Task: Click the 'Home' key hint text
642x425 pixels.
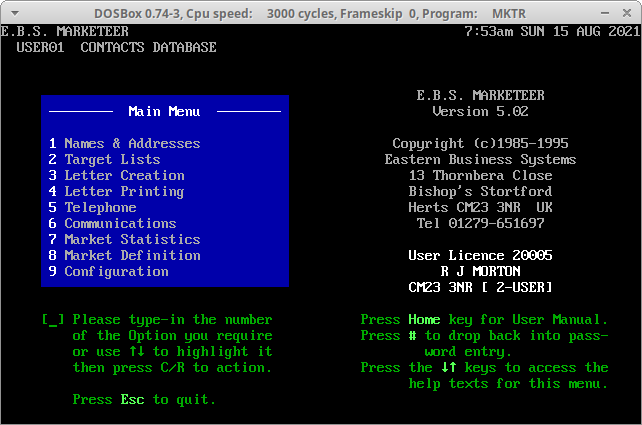Action: click(x=424, y=319)
